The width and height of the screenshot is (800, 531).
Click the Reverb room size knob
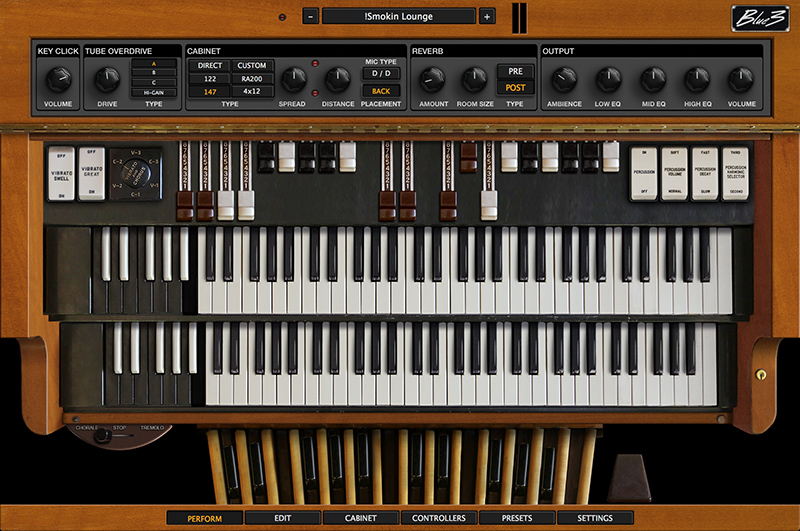[474, 79]
